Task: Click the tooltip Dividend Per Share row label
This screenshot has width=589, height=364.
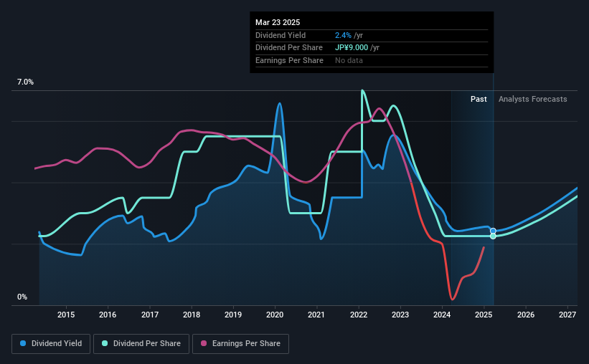Action: [x=289, y=48]
